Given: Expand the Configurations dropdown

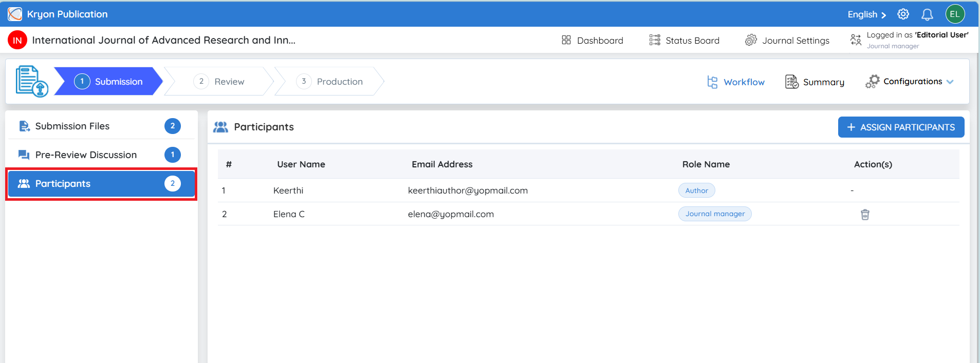Looking at the screenshot, I should pos(909,82).
